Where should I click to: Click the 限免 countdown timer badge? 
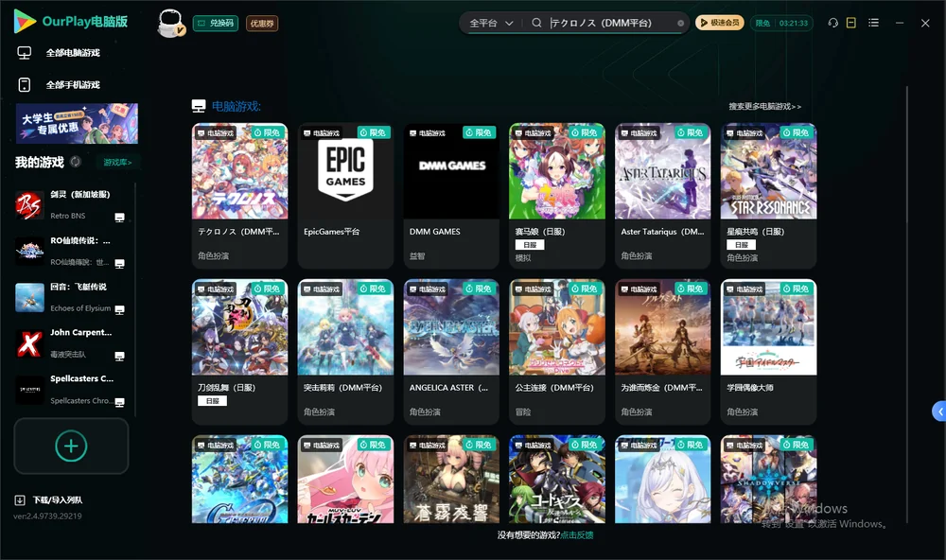(781, 23)
